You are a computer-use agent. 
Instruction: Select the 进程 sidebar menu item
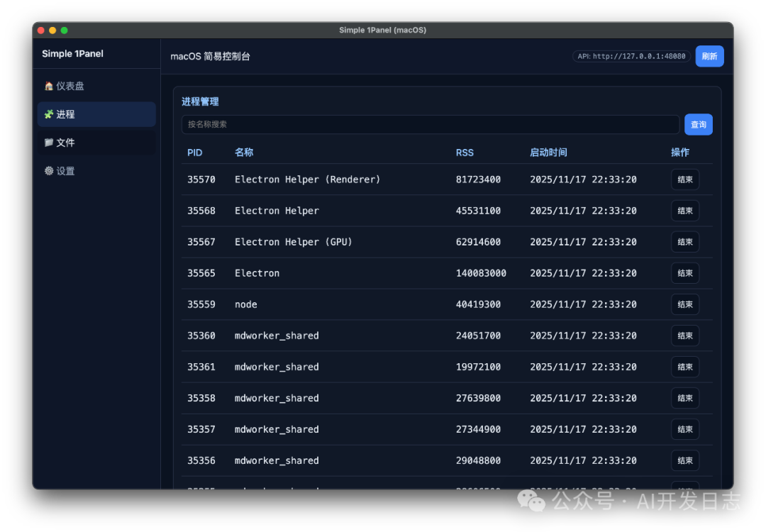click(96, 114)
